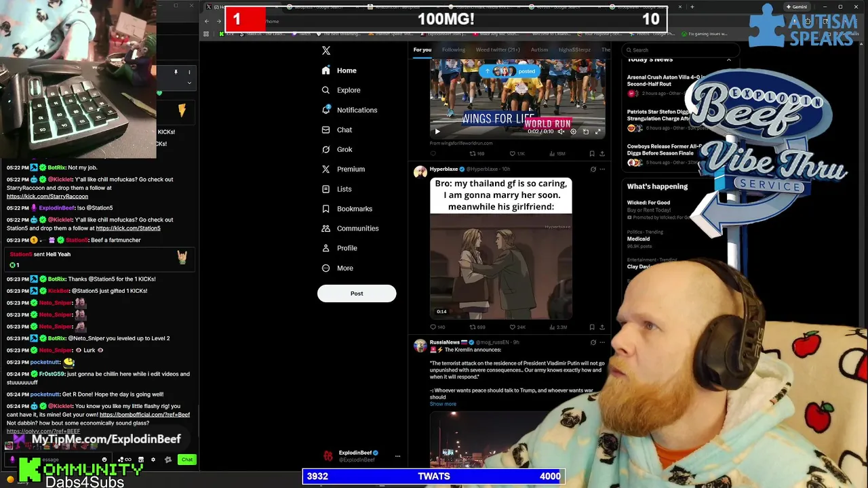
Task: Open kick.com/Station5 link in chat
Action: 128,228
